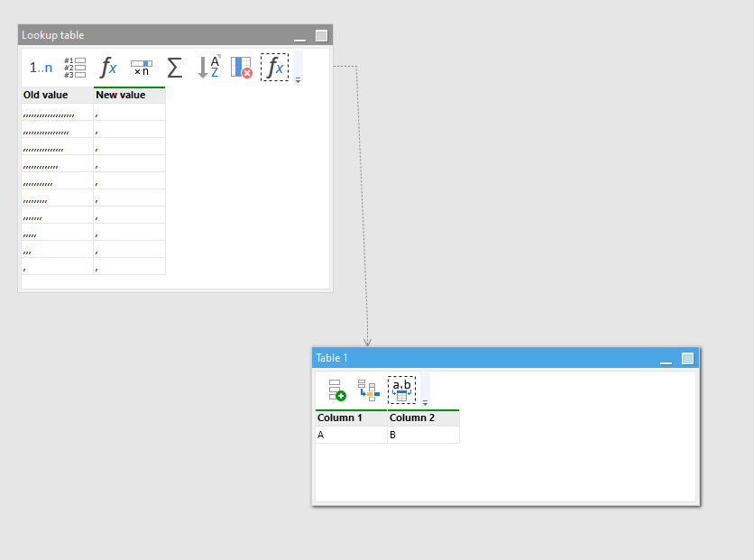Click the append table icon in Table 1
This screenshot has height=560, width=754.
pyautogui.click(x=336, y=390)
